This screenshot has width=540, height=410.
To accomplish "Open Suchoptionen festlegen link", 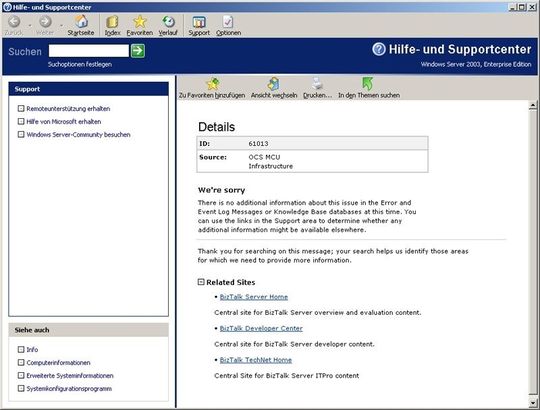I will point(80,64).
